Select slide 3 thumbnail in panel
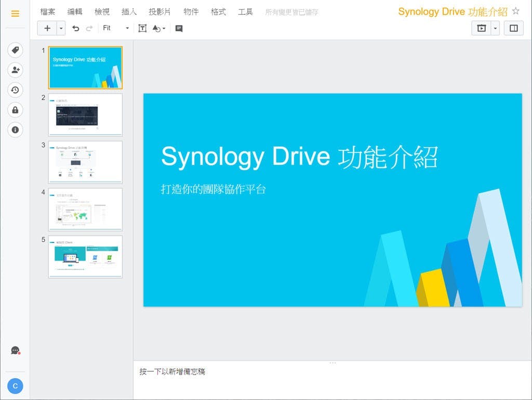532x400 pixels. click(85, 162)
